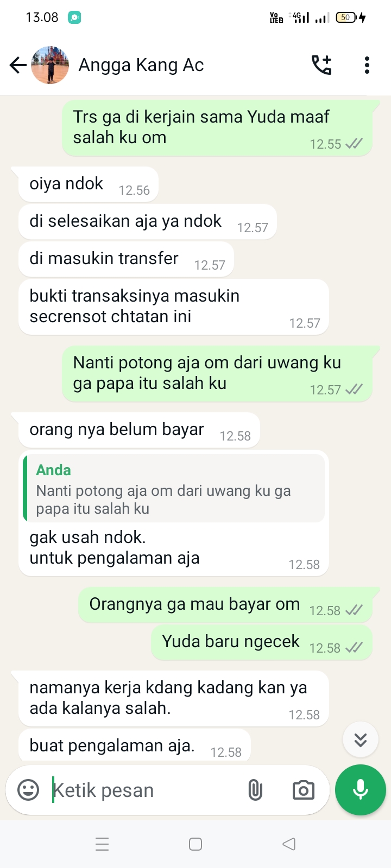Open Android recent apps menu button

102,844
